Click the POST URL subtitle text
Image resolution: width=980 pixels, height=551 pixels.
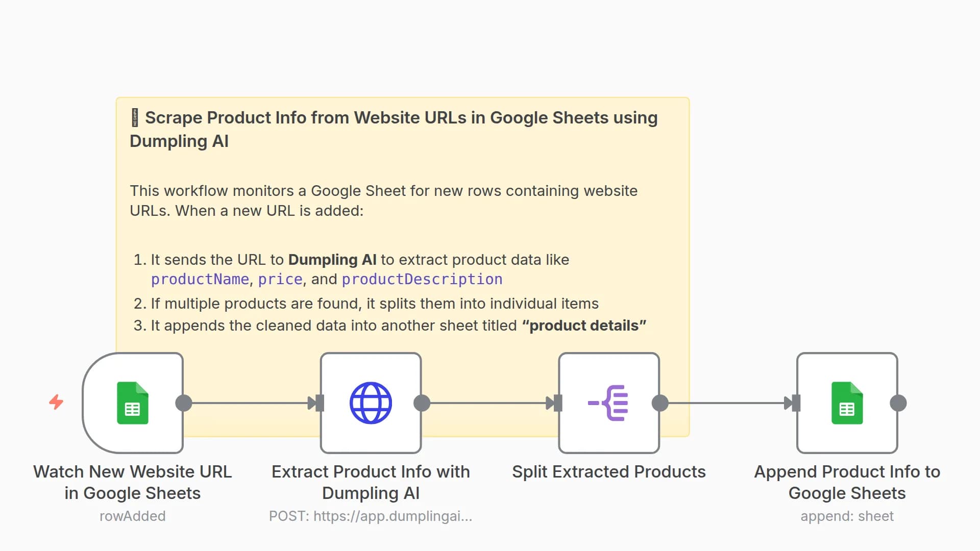point(371,516)
